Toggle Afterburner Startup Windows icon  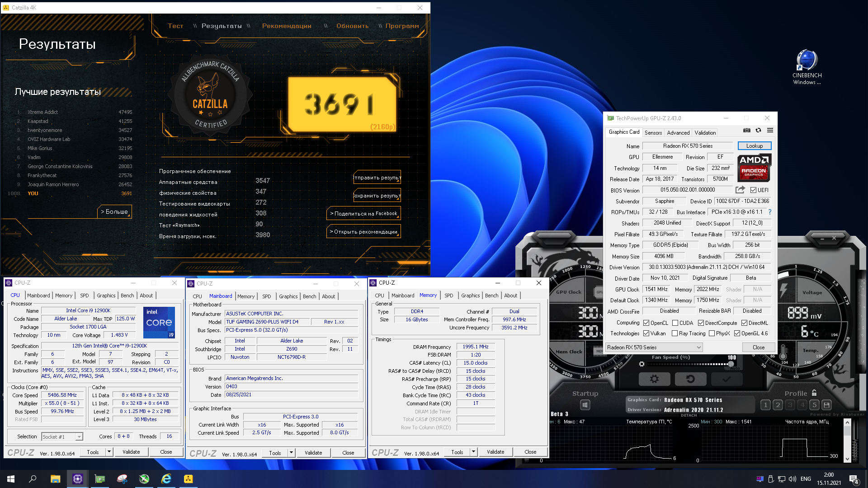(x=585, y=405)
